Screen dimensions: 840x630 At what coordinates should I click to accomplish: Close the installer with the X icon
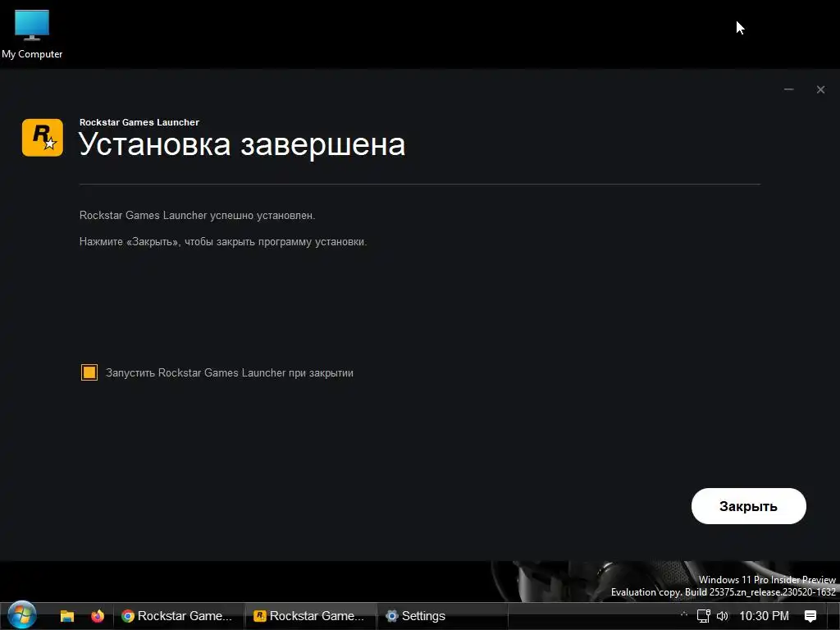(x=820, y=89)
